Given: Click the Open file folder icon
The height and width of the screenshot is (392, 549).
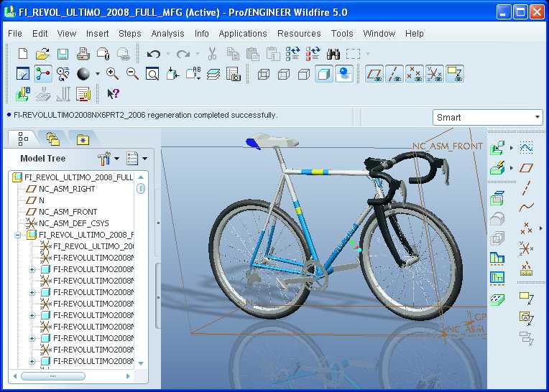Looking at the screenshot, I should [x=42, y=54].
